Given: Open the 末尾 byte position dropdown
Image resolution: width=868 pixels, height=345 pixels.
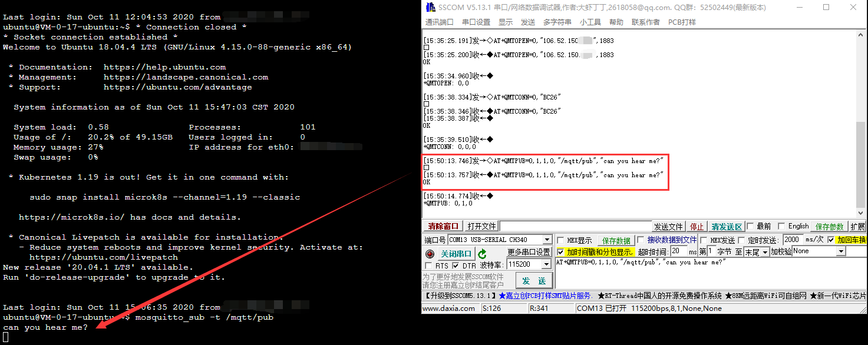Looking at the screenshot, I should click(x=765, y=251).
